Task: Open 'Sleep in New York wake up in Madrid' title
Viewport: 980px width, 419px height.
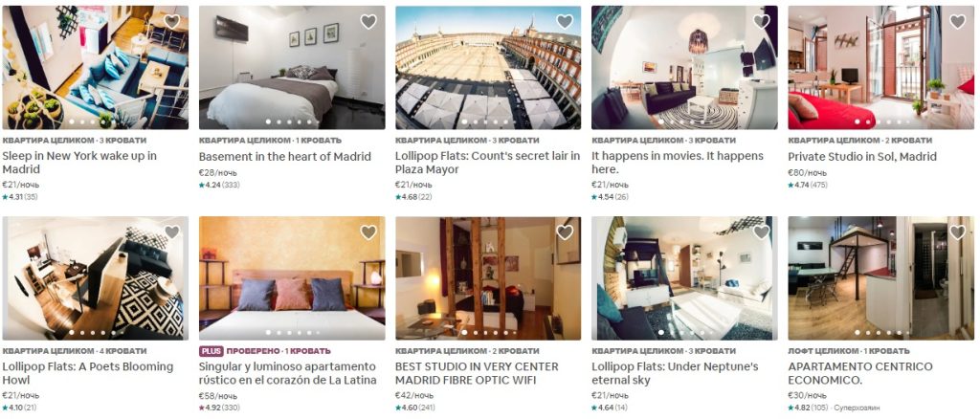Action: (79, 163)
